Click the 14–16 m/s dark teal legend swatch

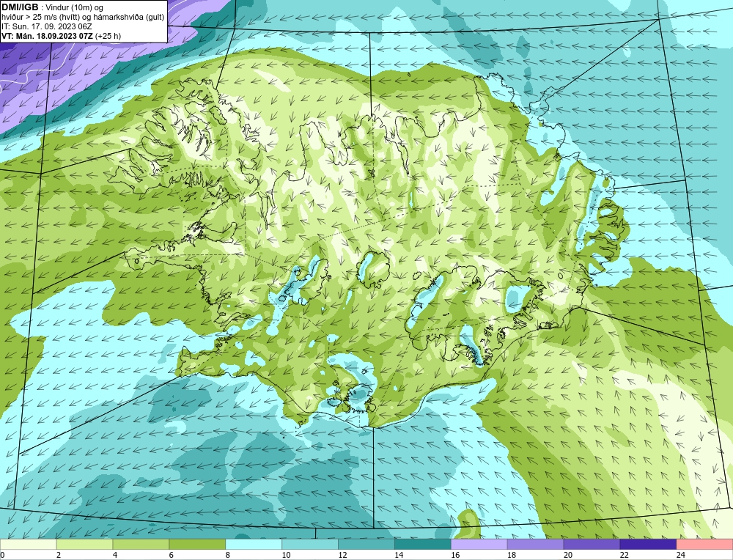coord(423,545)
